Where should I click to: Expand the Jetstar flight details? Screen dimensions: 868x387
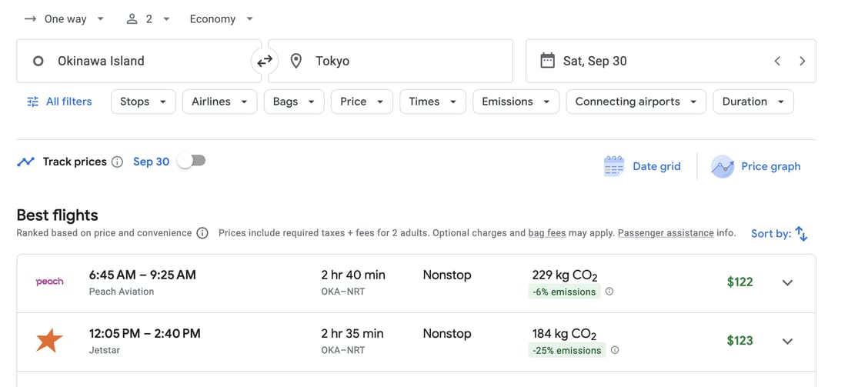pos(787,341)
